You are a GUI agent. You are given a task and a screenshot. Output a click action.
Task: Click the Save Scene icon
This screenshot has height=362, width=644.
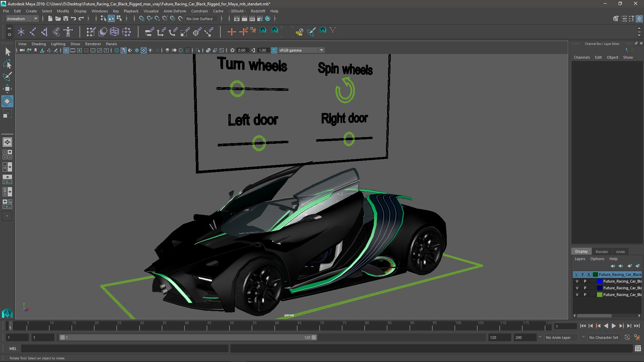coord(66,19)
